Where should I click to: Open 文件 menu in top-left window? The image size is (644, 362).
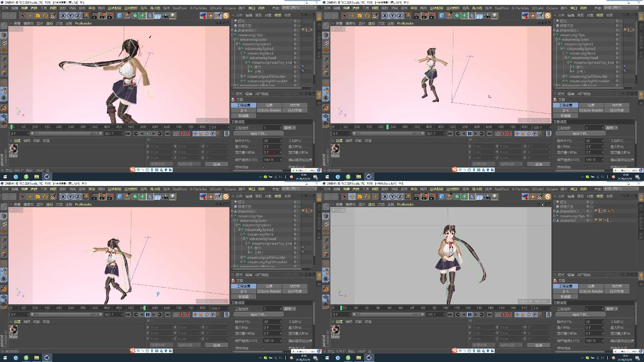coord(5,8)
